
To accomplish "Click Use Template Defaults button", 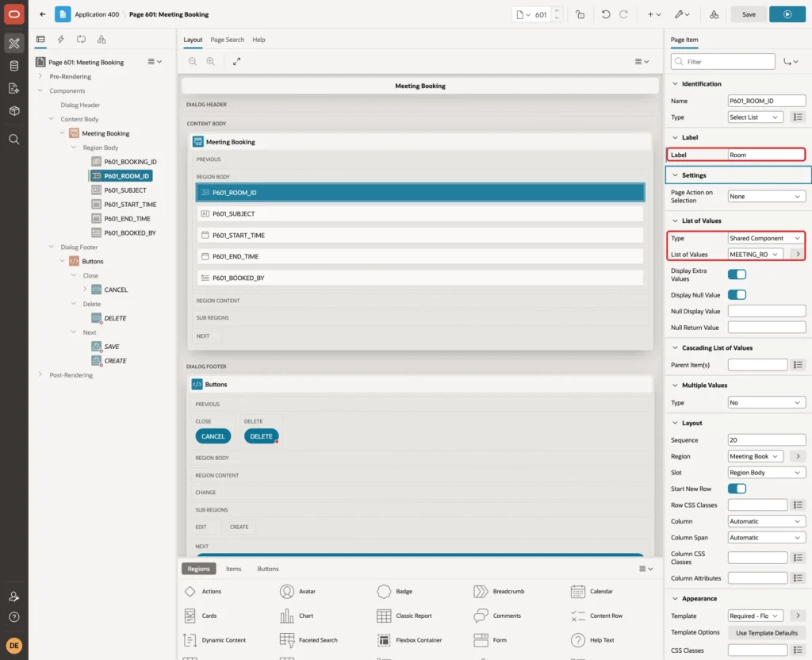I will pos(767,632).
